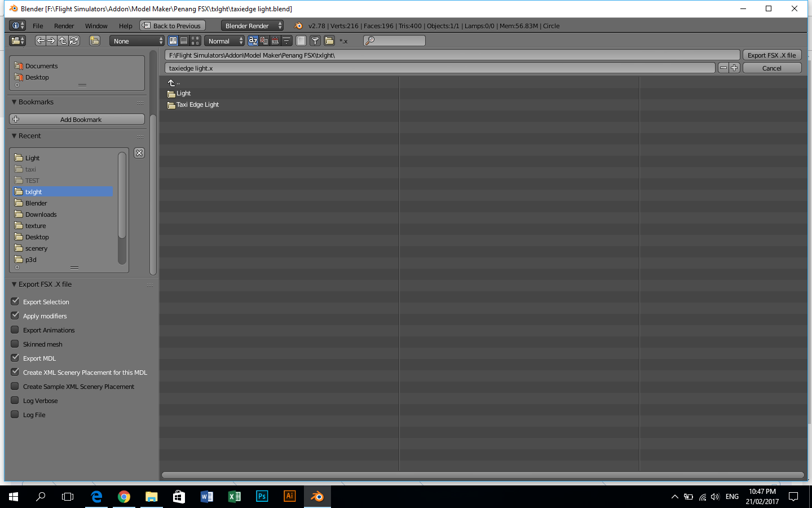Toggle showing hidden dot files
812x508 pixels.
(302, 40)
